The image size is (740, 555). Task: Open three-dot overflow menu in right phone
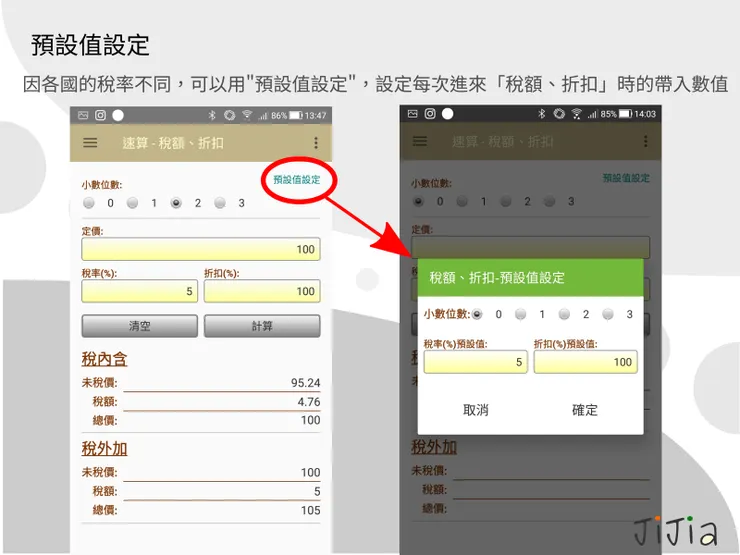click(x=645, y=141)
